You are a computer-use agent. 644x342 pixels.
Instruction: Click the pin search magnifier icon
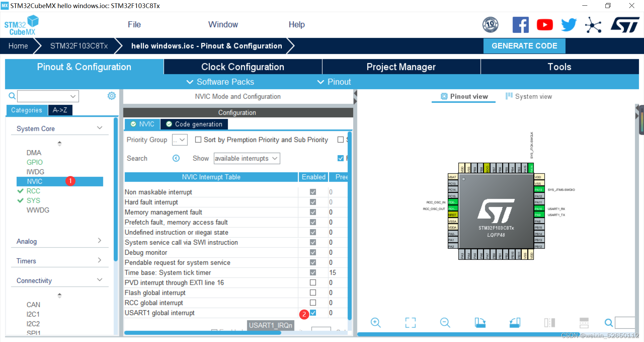608,323
